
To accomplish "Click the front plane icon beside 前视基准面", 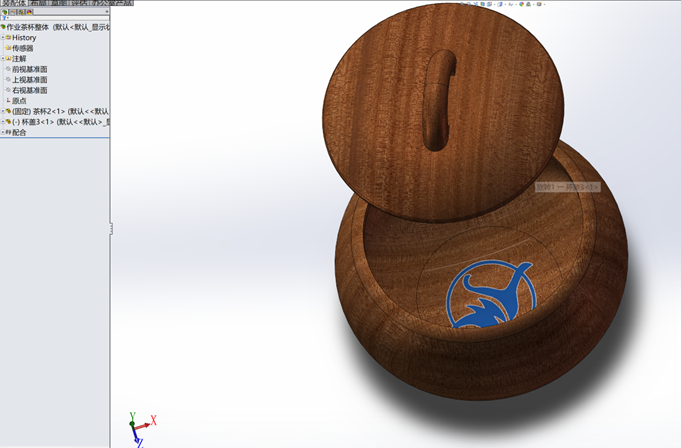I will point(8,69).
